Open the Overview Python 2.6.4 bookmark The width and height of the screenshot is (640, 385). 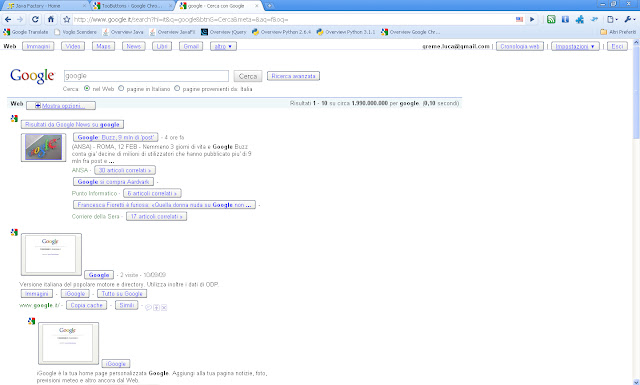click(281, 32)
